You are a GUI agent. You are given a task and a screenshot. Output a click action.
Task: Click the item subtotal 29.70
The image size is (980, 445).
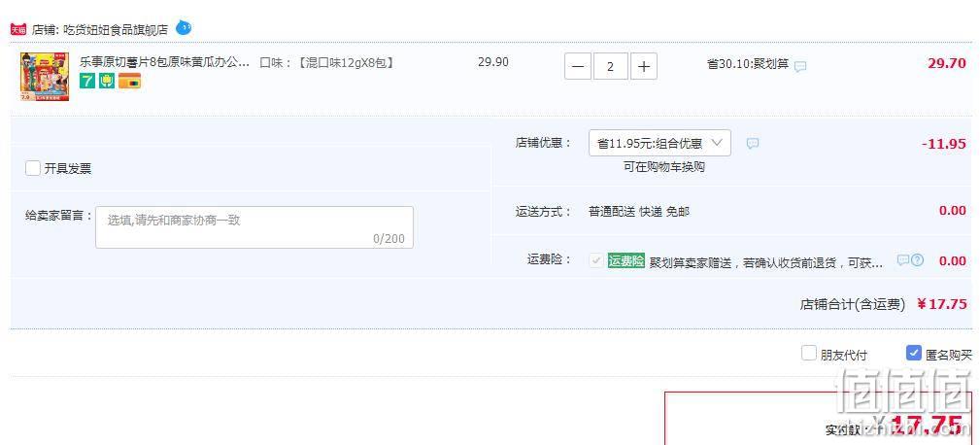[x=947, y=63]
